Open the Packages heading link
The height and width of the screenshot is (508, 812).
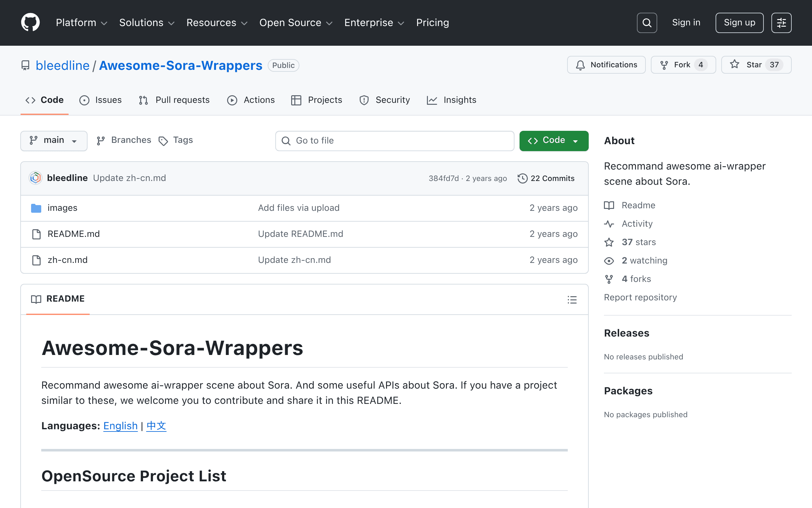coord(628,391)
